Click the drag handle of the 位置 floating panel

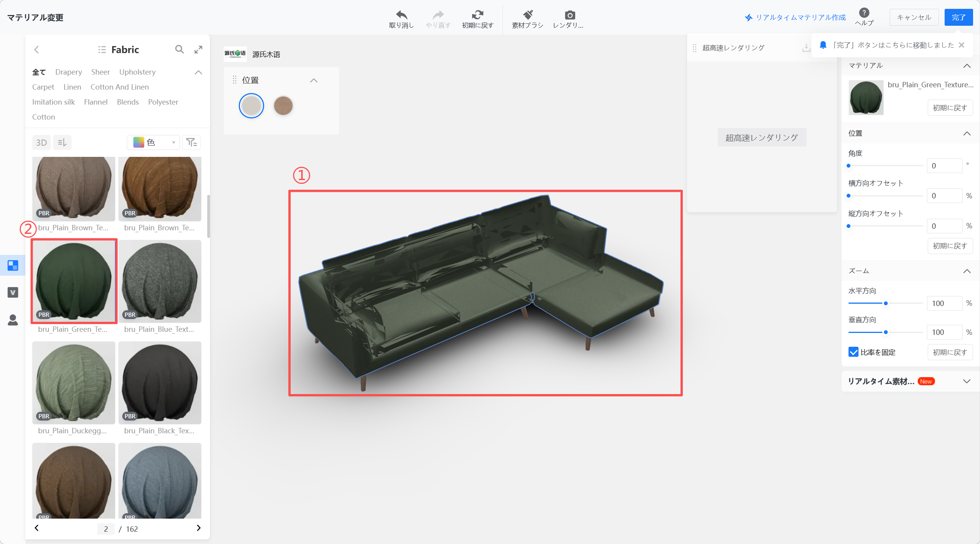click(235, 80)
